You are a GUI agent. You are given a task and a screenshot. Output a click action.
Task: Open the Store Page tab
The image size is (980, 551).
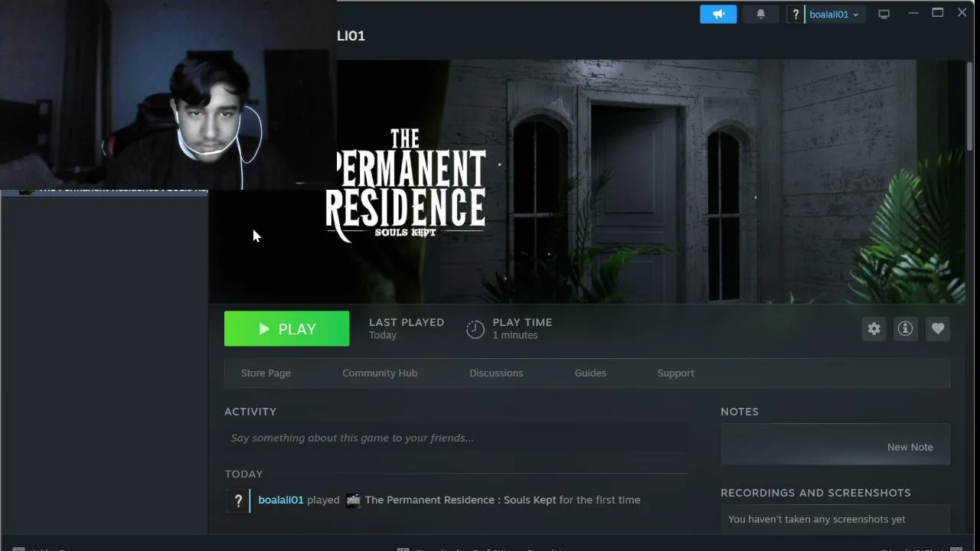pos(266,373)
